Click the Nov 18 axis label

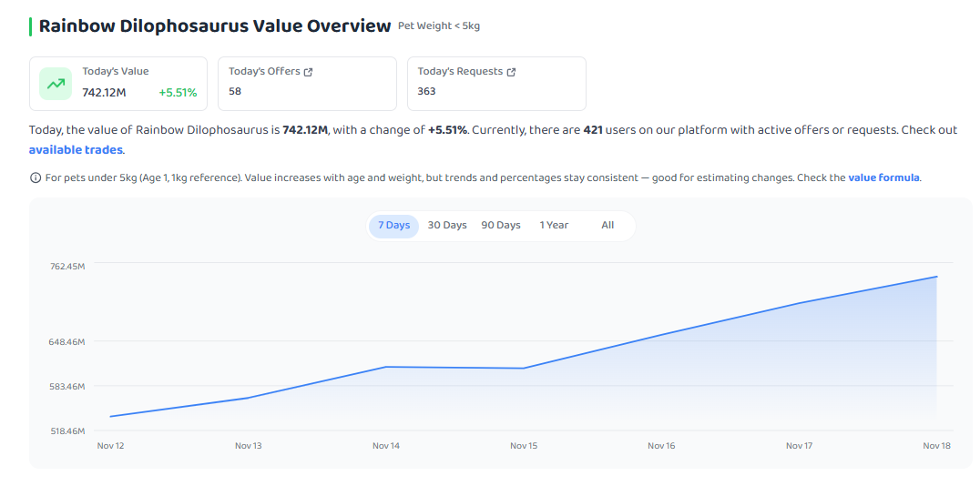[x=936, y=446]
